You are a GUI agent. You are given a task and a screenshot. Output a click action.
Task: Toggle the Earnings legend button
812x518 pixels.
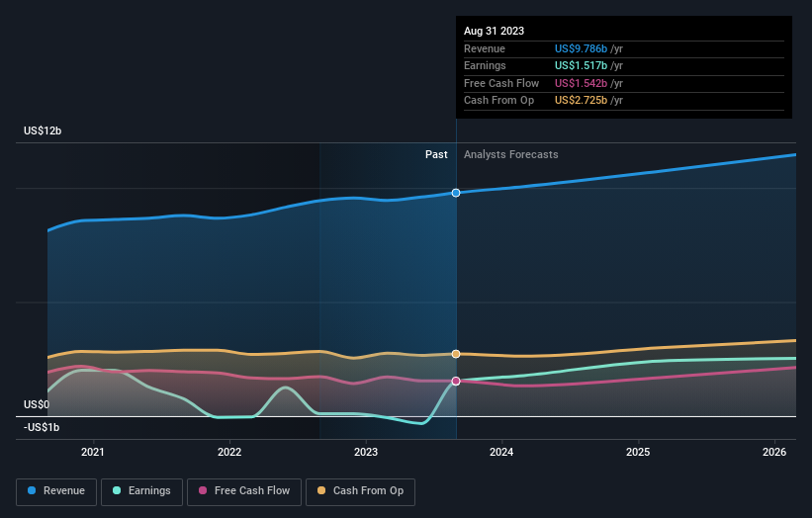click(141, 491)
